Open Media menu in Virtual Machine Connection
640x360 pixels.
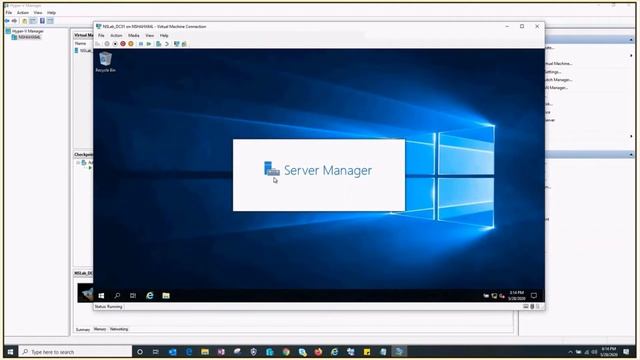click(134, 36)
